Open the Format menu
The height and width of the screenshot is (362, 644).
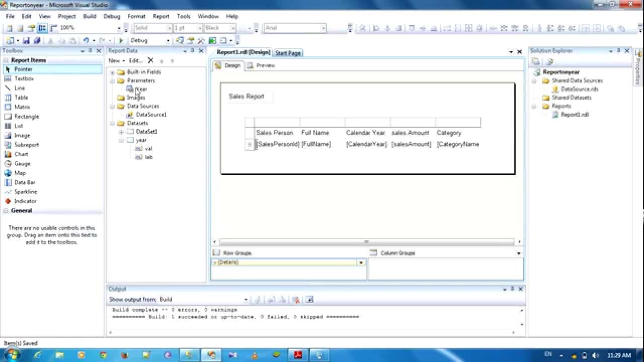coord(136,17)
